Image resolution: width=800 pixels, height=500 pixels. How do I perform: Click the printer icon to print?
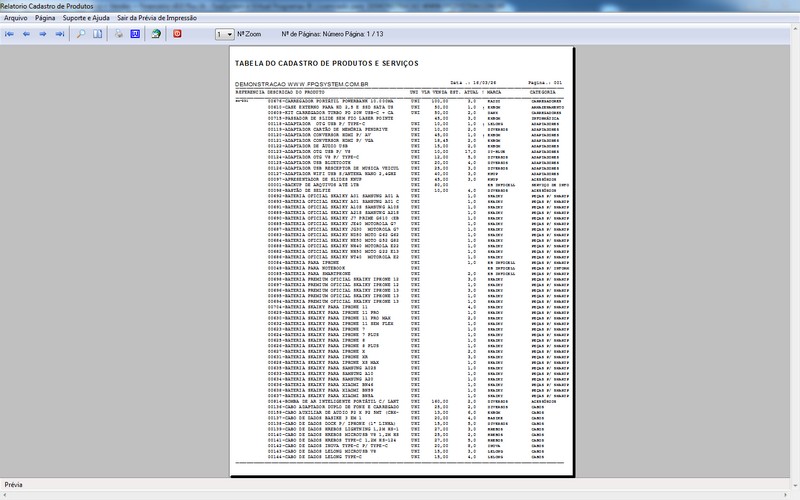click(x=119, y=34)
